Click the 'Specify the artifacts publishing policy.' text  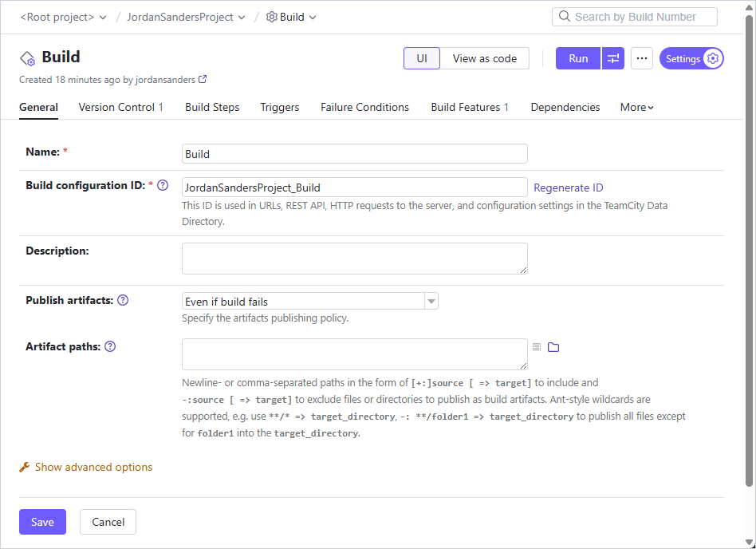pyautogui.click(x=266, y=318)
